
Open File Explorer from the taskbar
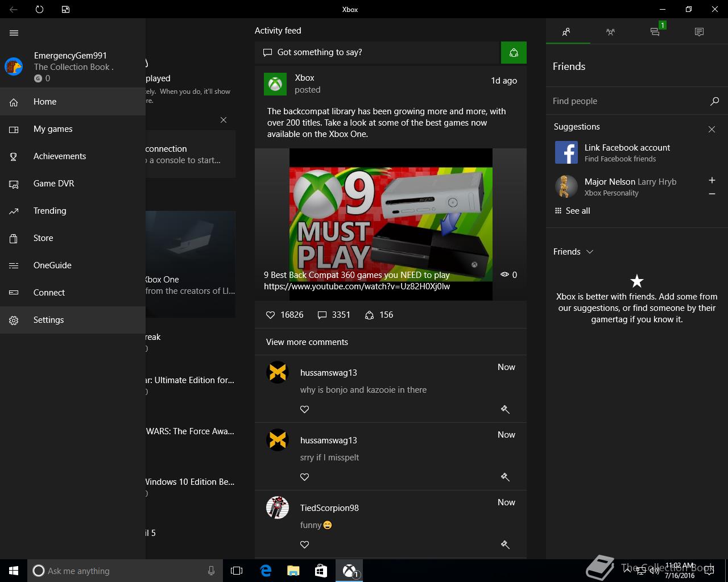[x=293, y=571]
